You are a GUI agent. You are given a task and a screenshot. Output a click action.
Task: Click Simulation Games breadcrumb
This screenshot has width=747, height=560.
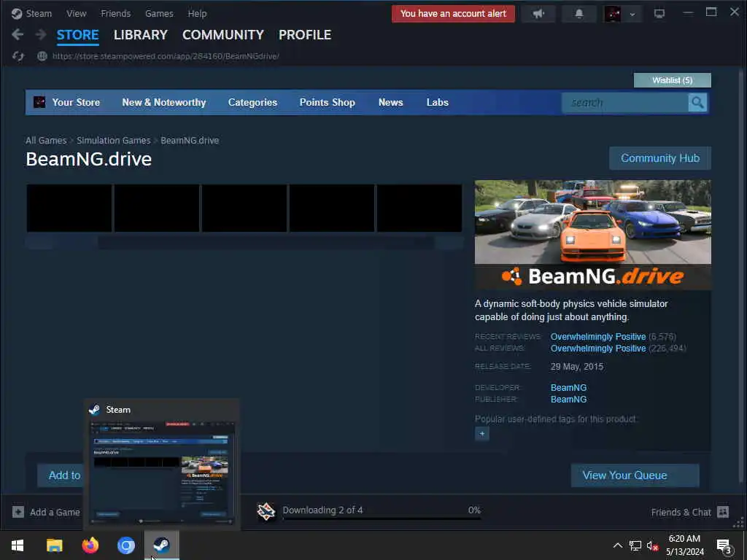tap(113, 141)
